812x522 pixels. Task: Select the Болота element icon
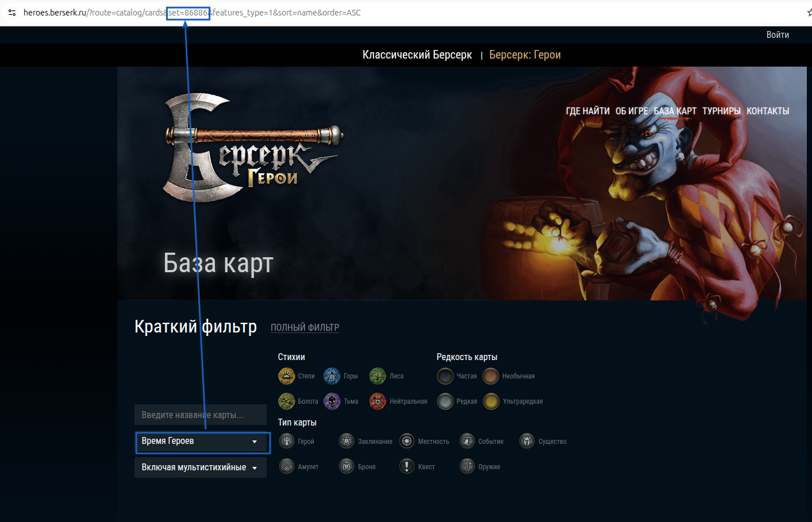coord(286,401)
